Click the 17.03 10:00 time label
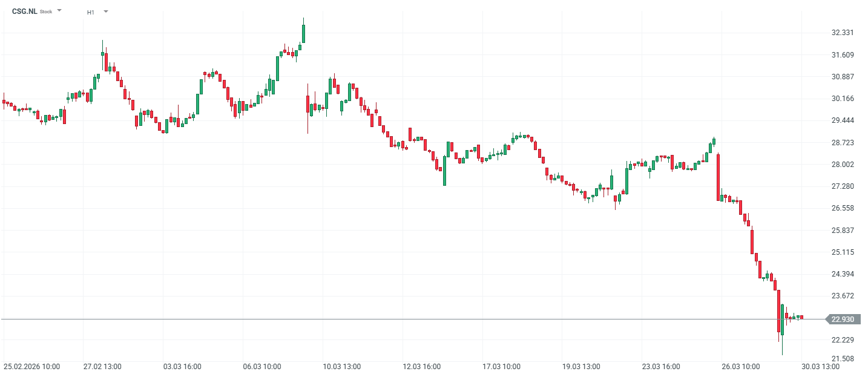Viewport: 868px width, 377px height. pyautogui.click(x=502, y=367)
